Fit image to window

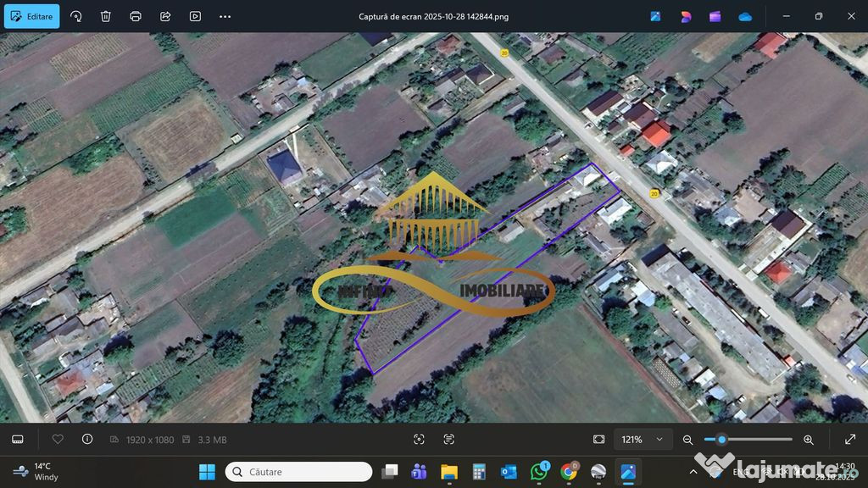[599, 440]
